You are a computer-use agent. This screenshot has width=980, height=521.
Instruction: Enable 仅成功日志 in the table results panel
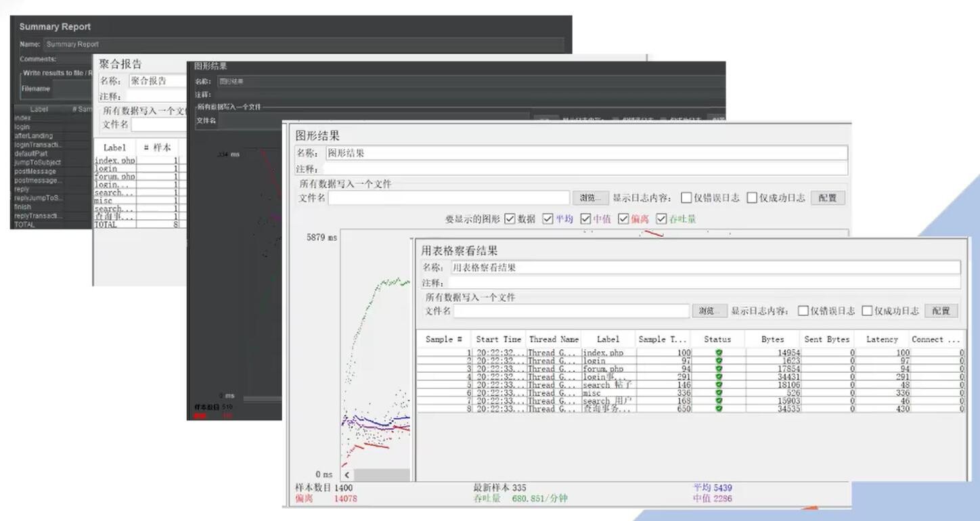coord(867,311)
